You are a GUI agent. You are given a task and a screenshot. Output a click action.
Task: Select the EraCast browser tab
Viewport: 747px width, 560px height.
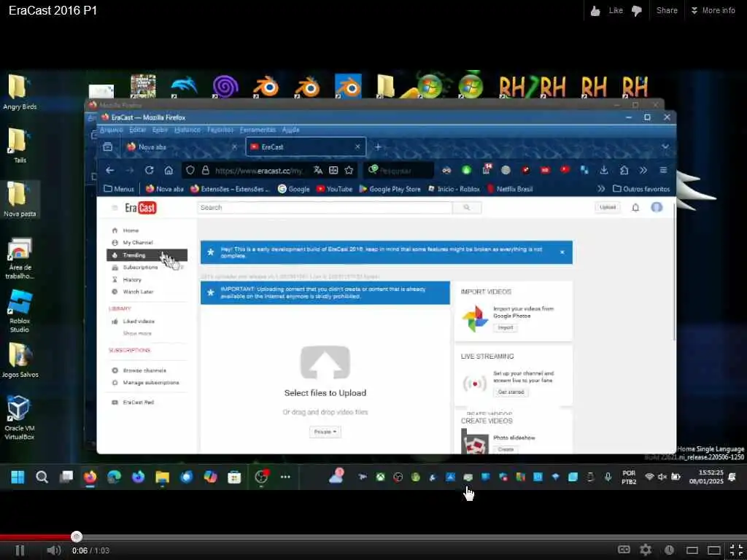coord(306,147)
